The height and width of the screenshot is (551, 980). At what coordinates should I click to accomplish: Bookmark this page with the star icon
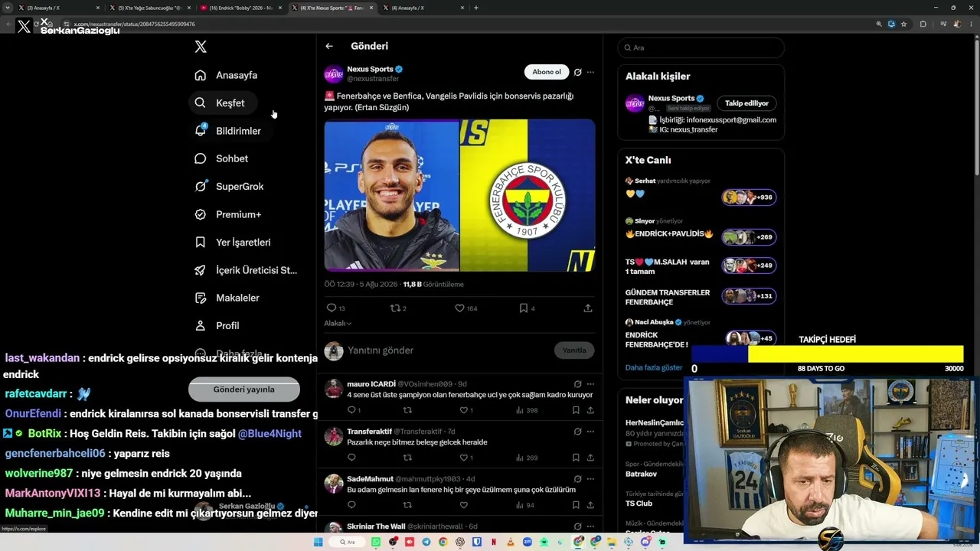[x=904, y=24]
